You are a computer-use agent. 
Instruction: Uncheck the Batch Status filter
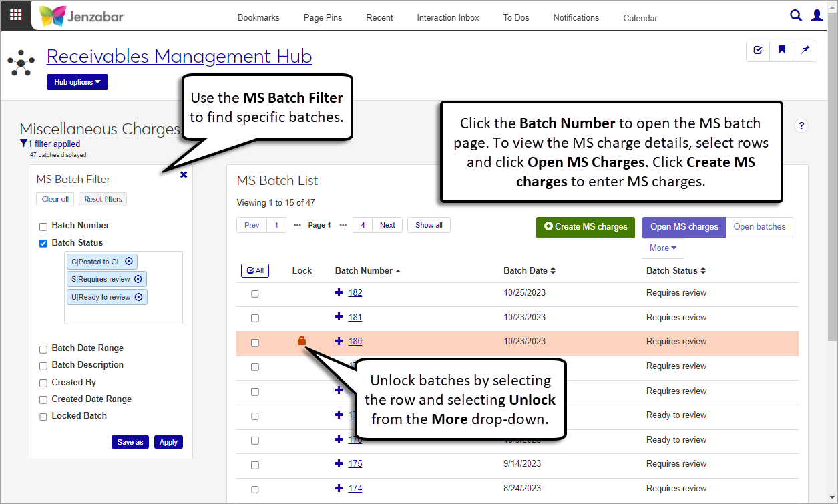point(43,244)
